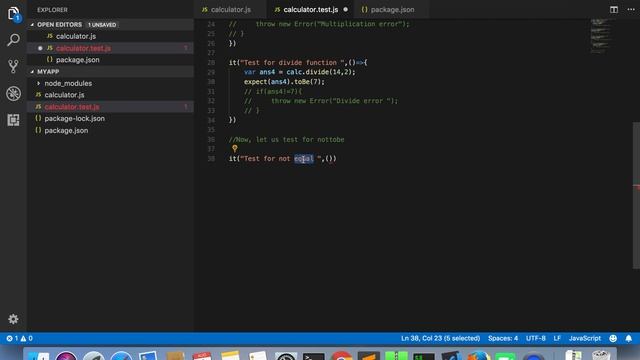Click the smiley feedback icon in status bar
Image resolution: width=640 pixels, height=360 pixels.
[613, 338]
